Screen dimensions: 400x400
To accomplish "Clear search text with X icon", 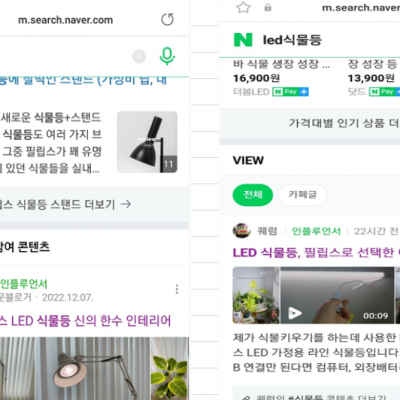I will (139, 56).
